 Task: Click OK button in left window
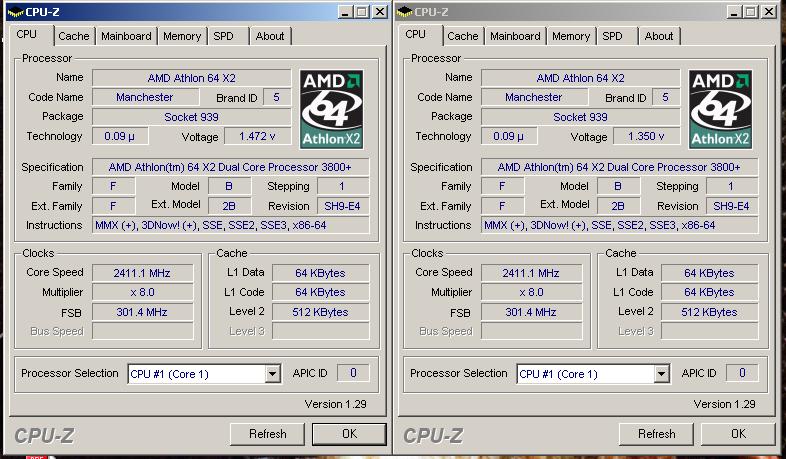pos(349,434)
